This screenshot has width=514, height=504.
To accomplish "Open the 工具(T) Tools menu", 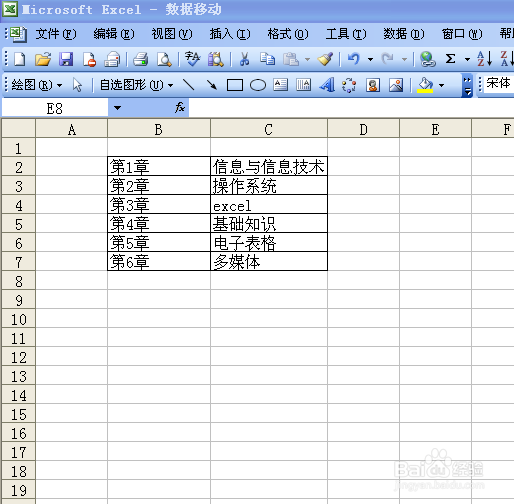I will click(346, 34).
